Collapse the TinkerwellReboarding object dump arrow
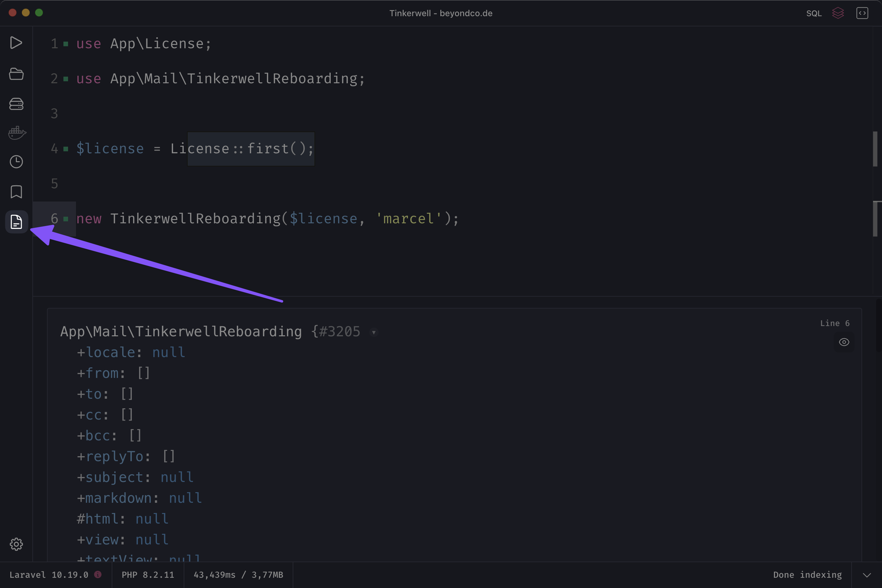The width and height of the screenshot is (882, 588). tap(374, 332)
